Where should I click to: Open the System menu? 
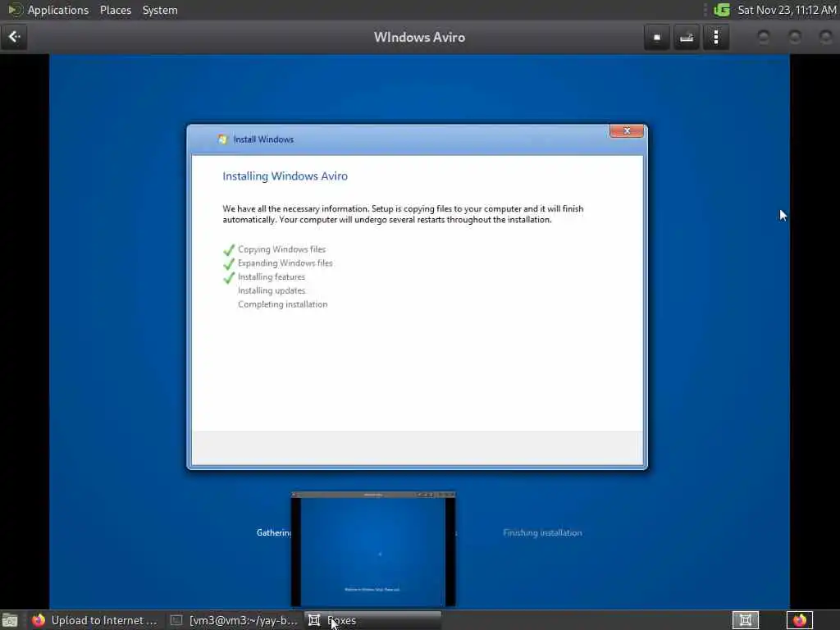tap(160, 10)
